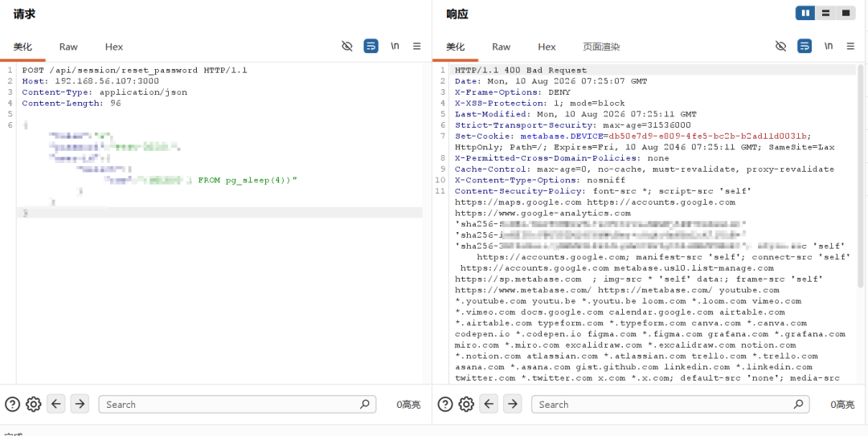The width and height of the screenshot is (868, 436).
Task: Toggle \n newline display in response pane
Action: [x=828, y=46]
